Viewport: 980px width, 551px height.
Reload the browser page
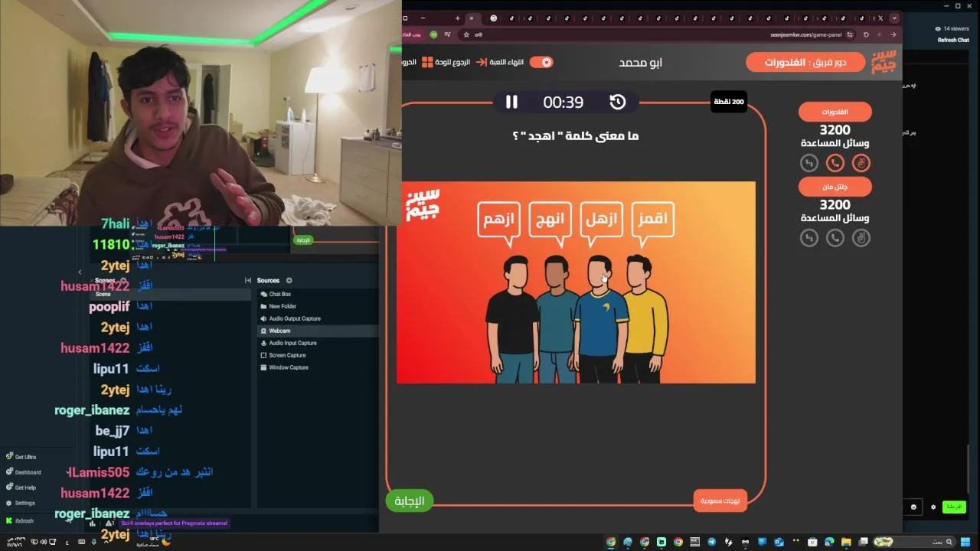coord(866,34)
